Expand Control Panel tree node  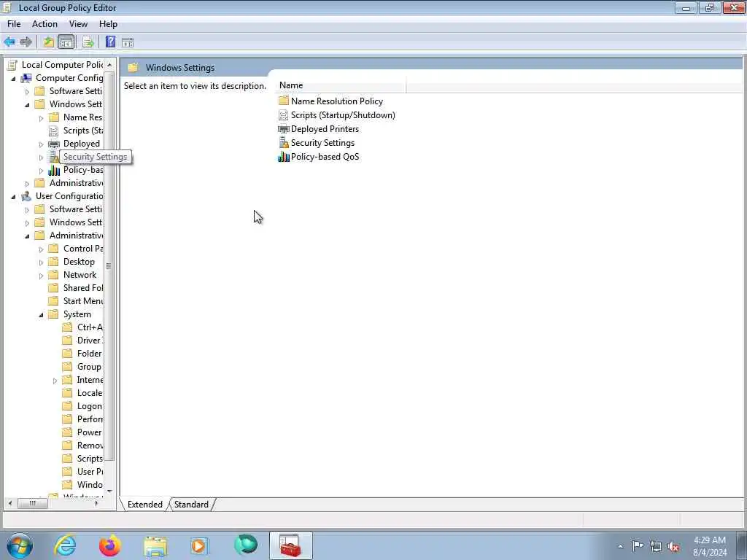coord(41,249)
